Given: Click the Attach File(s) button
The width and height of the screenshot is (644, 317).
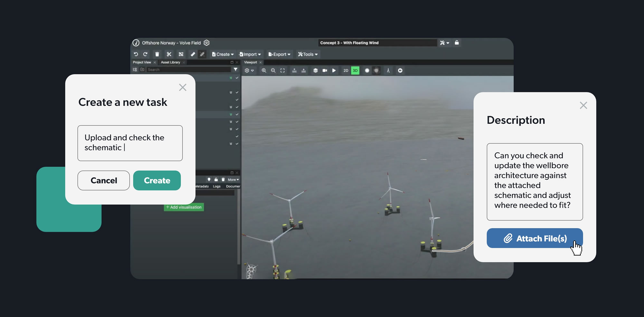Looking at the screenshot, I should 535,238.
